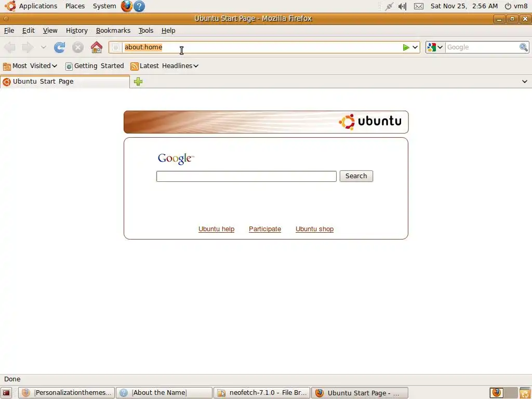
Task: Open a new tab with plus icon
Action: (138, 82)
